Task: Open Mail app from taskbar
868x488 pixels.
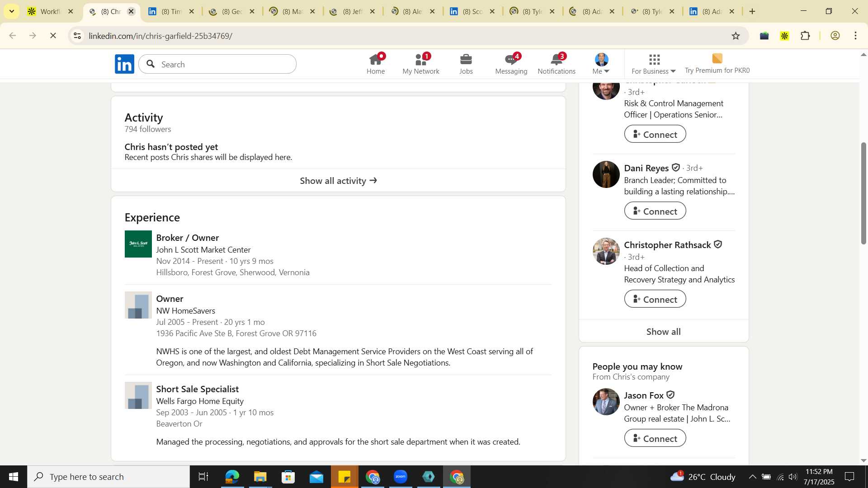Action: pos(316,477)
